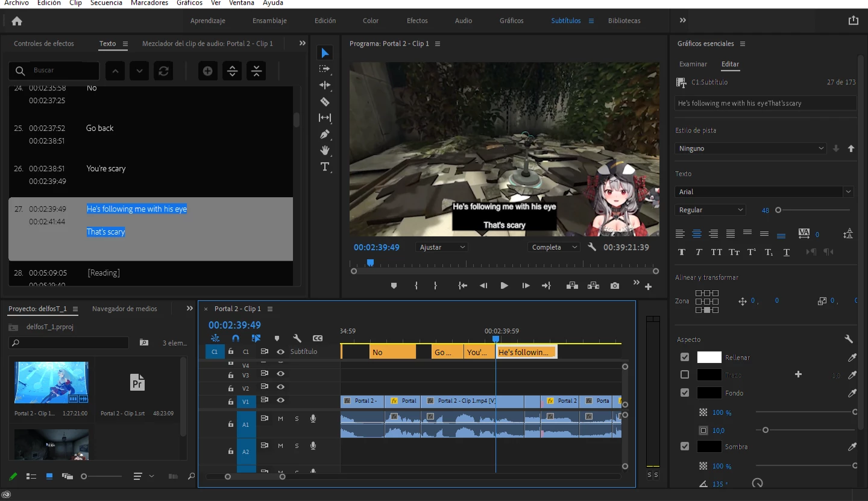Image resolution: width=868 pixels, height=501 pixels.
Task: Open the Ajustar zoom level dropdown
Action: click(x=442, y=247)
